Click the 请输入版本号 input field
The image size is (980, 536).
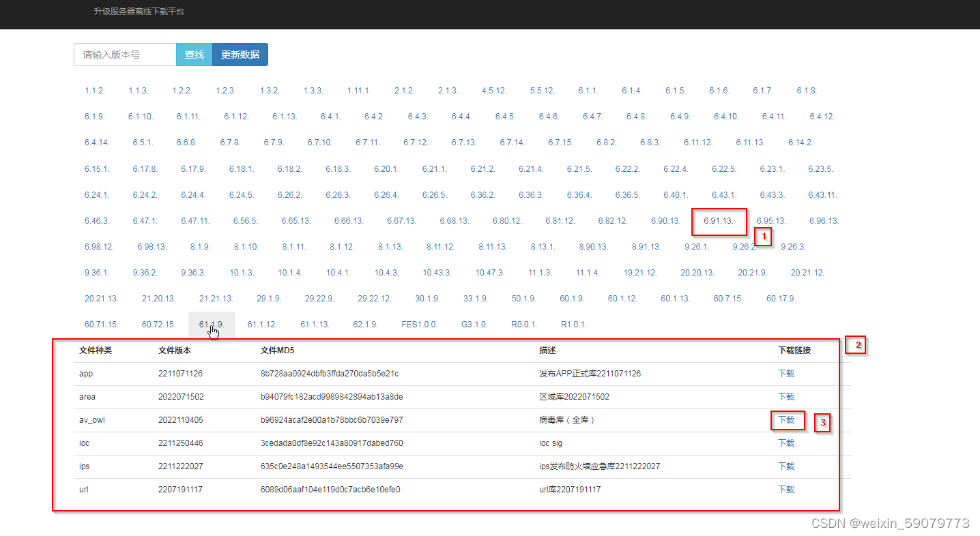tap(125, 55)
